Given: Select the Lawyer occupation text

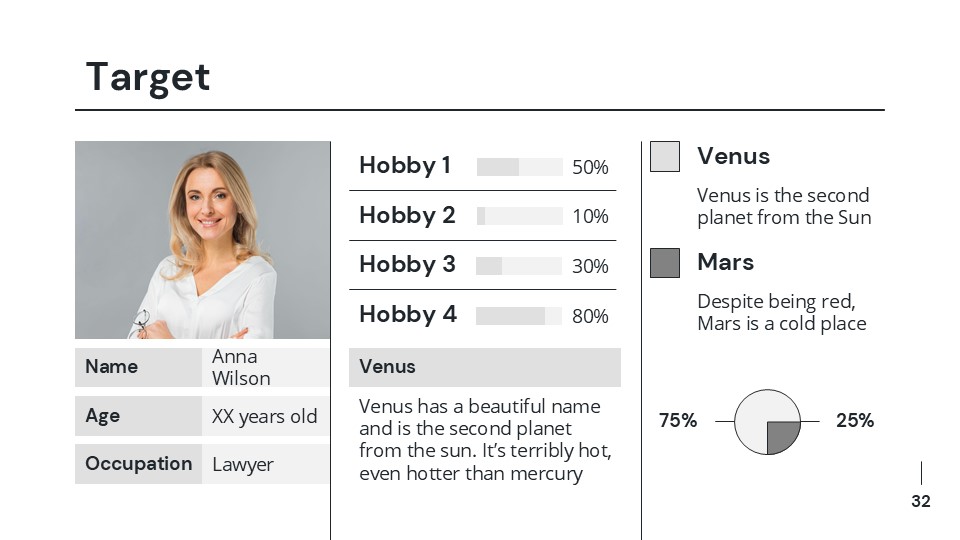Looking at the screenshot, I should coord(243,465).
